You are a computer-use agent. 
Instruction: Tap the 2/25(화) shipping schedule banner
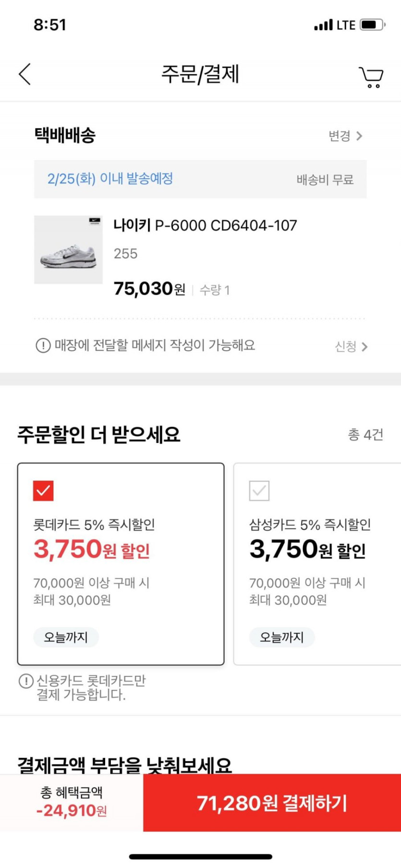pyautogui.click(x=200, y=179)
